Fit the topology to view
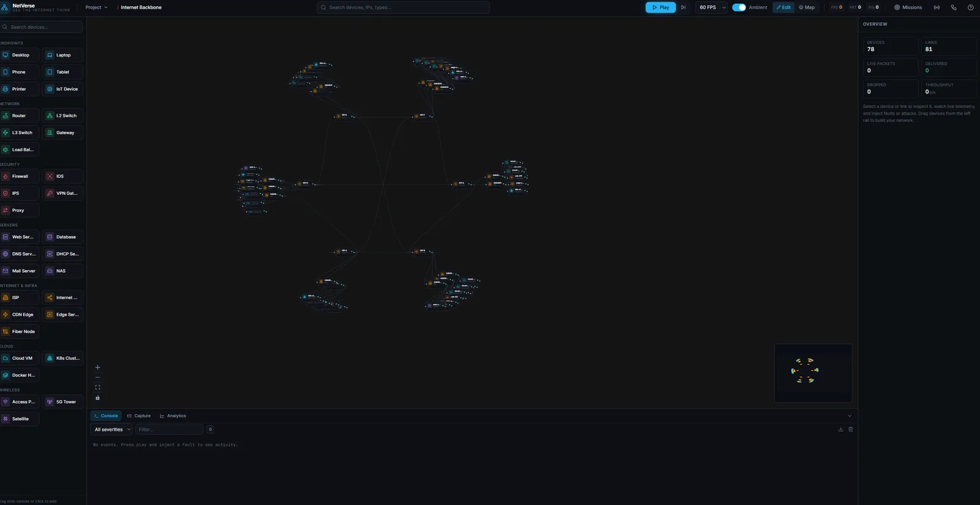This screenshot has height=505, width=980. tap(97, 387)
